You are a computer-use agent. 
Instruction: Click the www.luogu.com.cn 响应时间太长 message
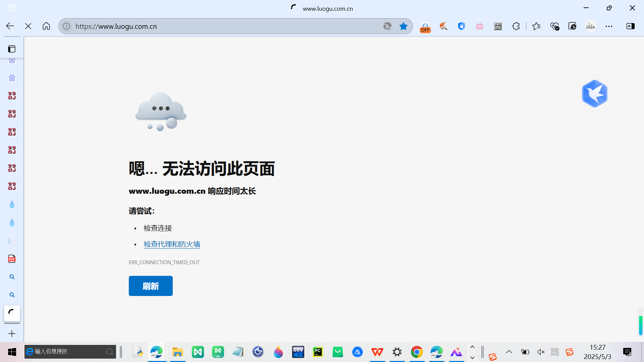coord(192,191)
